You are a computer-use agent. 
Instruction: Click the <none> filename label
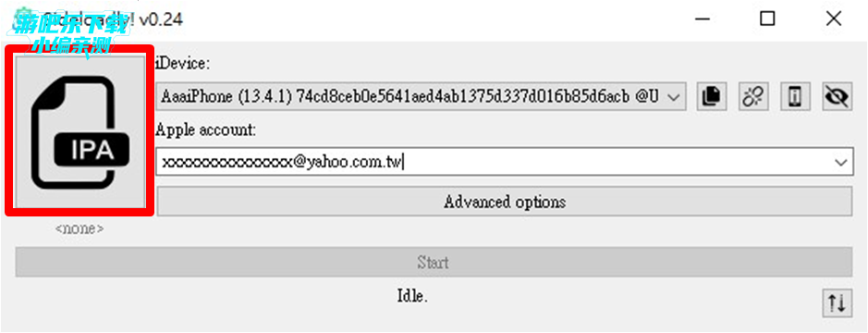tap(79, 228)
